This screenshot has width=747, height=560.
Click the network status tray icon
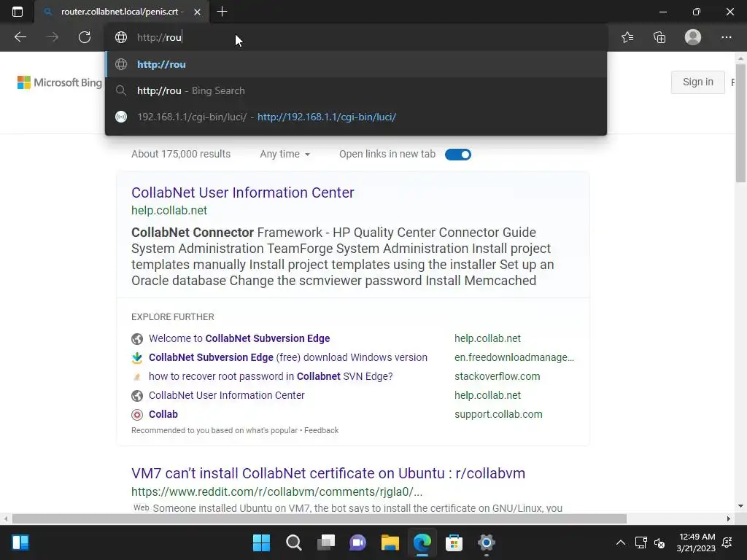click(x=640, y=542)
